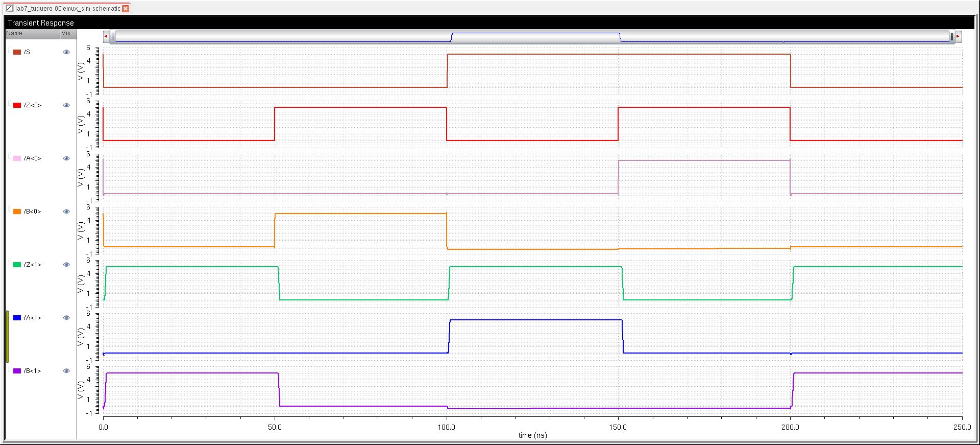The image size is (980, 445).
Task: Select the /Z<0> signal name
Action: tap(33, 105)
